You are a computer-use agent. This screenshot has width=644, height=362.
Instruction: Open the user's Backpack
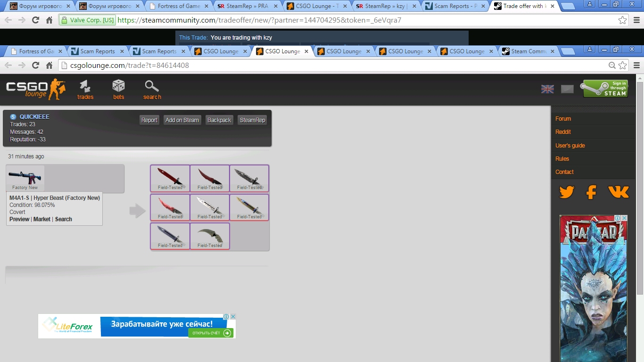point(219,120)
